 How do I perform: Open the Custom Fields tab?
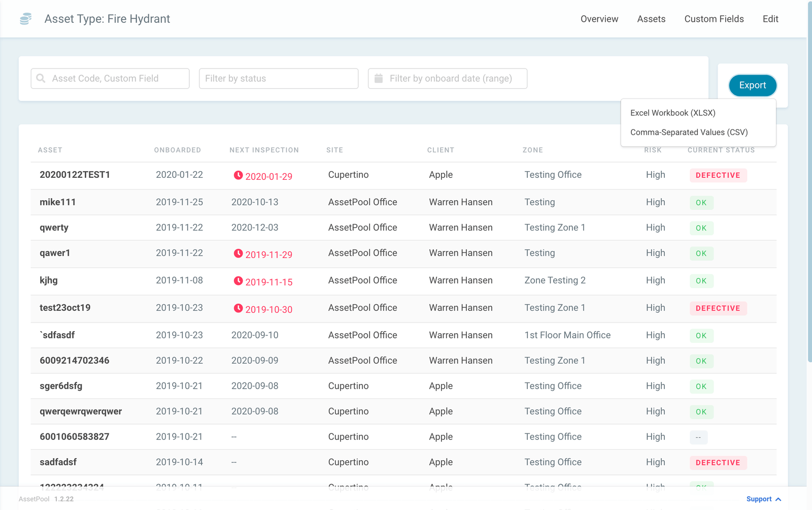tap(714, 19)
